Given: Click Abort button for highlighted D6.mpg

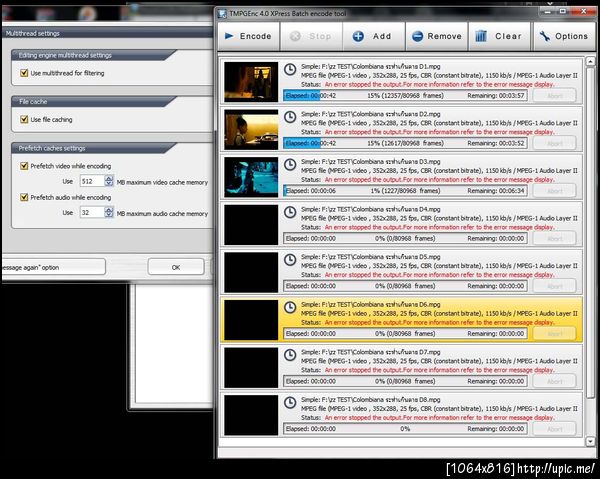Looking at the screenshot, I should point(554,334).
